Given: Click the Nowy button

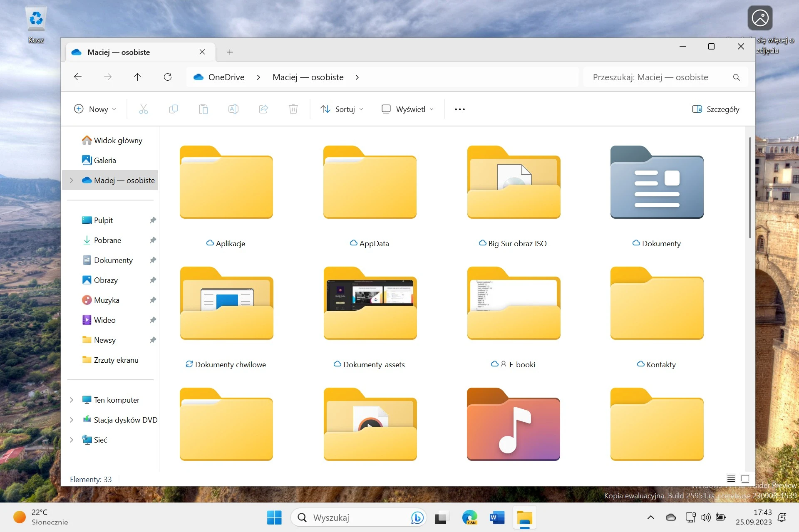Looking at the screenshot, I should click(95, 109).
